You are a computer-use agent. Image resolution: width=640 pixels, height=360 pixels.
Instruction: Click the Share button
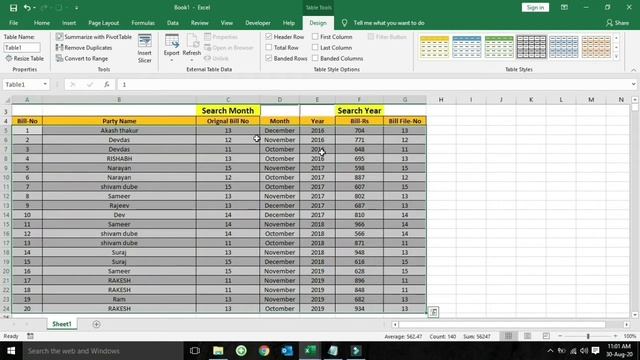click(618, 23)
